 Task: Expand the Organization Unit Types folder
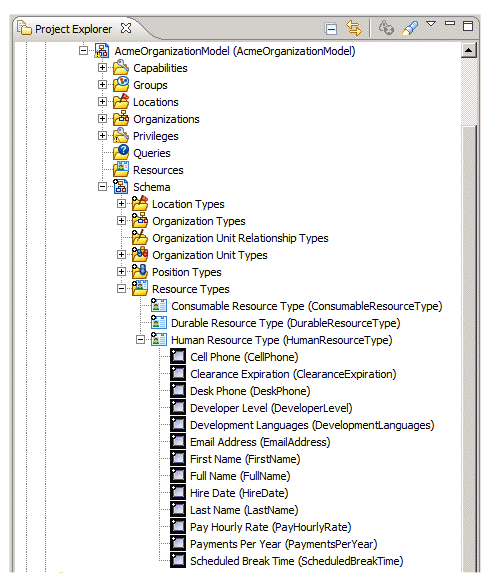121,254
